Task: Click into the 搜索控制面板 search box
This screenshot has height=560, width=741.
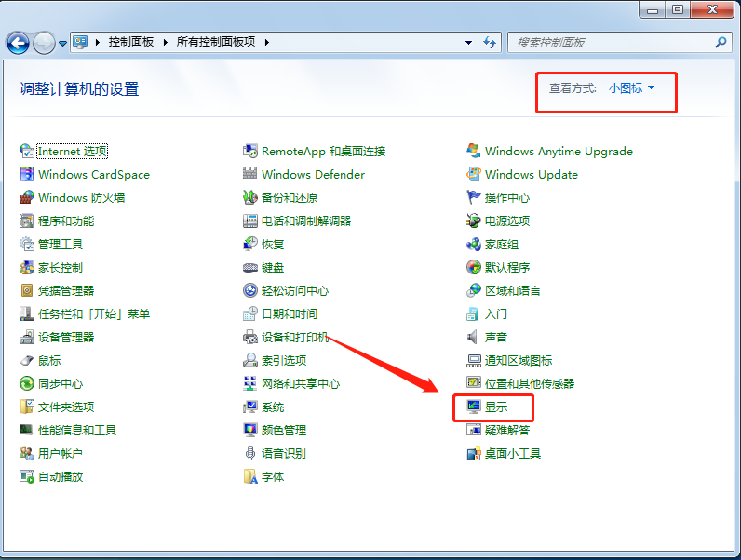Action: (610, 43)
